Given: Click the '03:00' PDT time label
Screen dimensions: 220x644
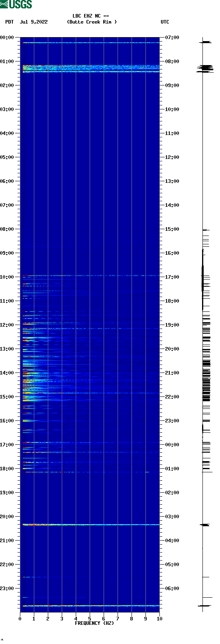Looking at the screenshot, I should coord(7,109).
